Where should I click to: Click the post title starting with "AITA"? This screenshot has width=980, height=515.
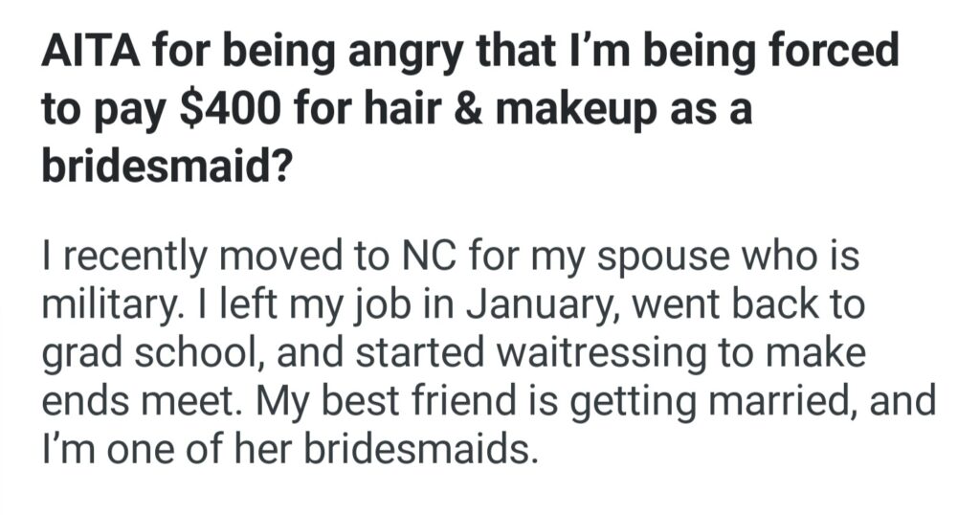469,50
